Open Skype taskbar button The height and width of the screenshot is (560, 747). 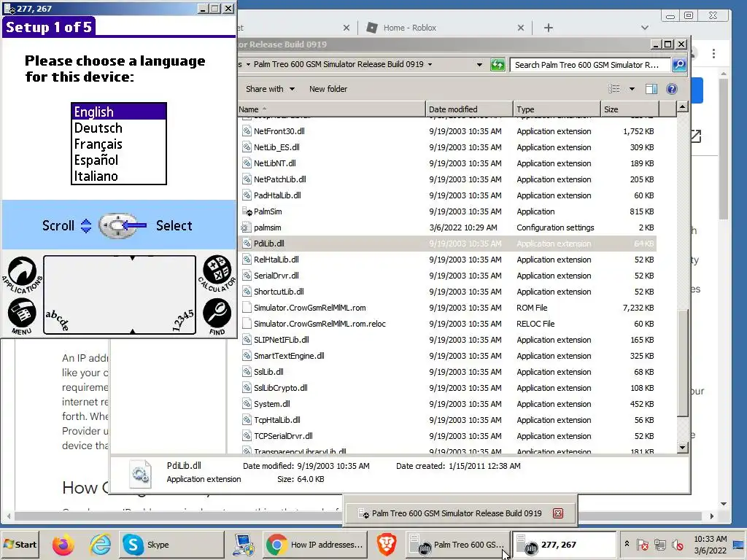point(171,545)
